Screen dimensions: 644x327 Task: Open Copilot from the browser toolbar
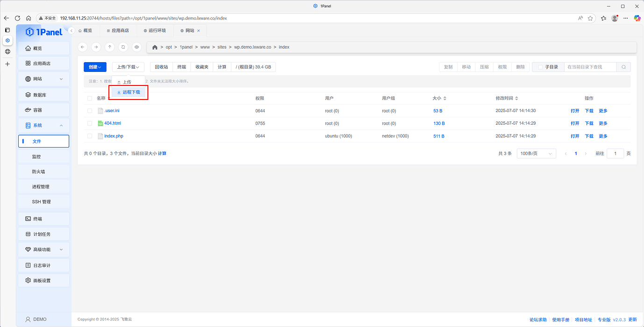[x=637, y=18]
